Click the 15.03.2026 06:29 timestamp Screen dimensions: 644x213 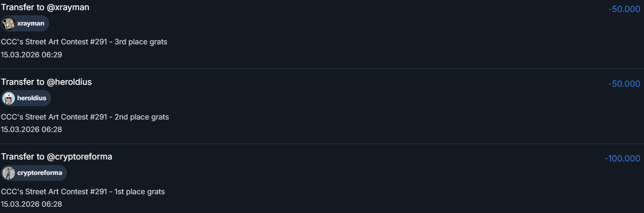(31, 54)
